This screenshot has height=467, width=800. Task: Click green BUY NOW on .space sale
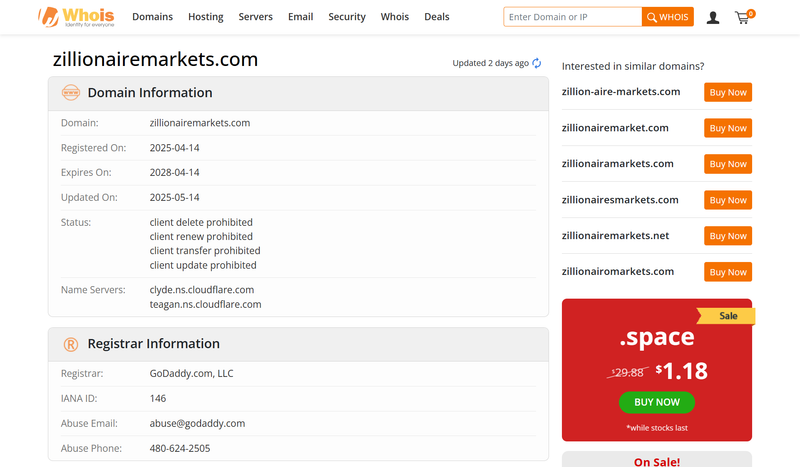pyautogui.click(x=657, y=402)
